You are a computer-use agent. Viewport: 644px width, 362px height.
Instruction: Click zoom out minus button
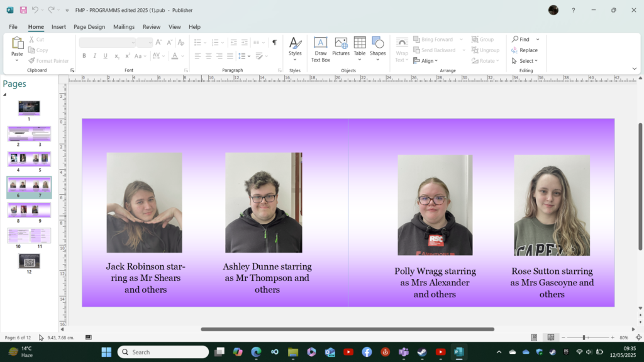(563, 337)
